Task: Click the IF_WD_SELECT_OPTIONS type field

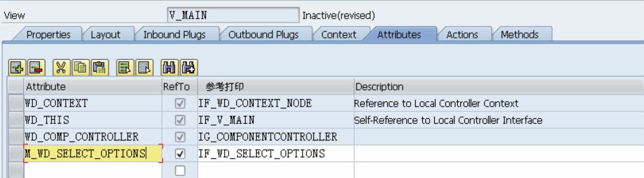Action: coord(275,154)
